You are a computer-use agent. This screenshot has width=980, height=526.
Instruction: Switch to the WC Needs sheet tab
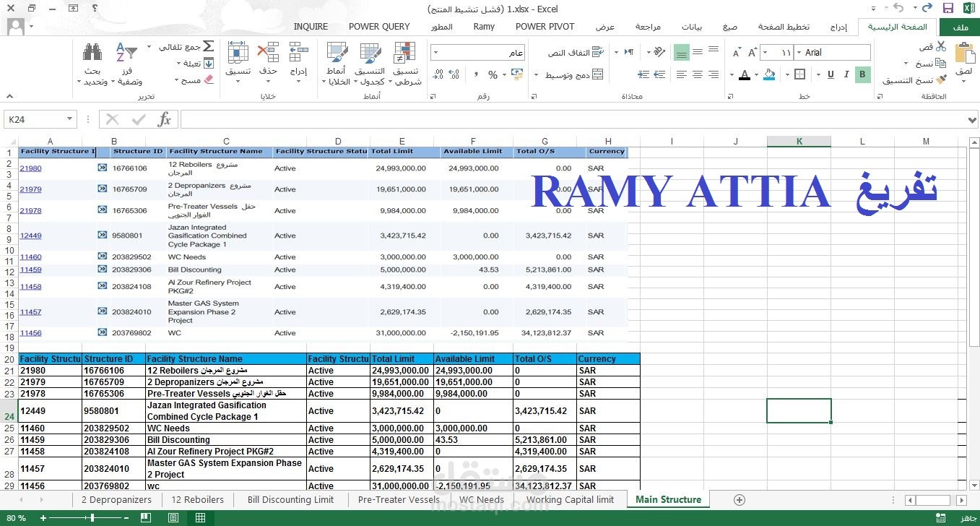coord(482,499)
